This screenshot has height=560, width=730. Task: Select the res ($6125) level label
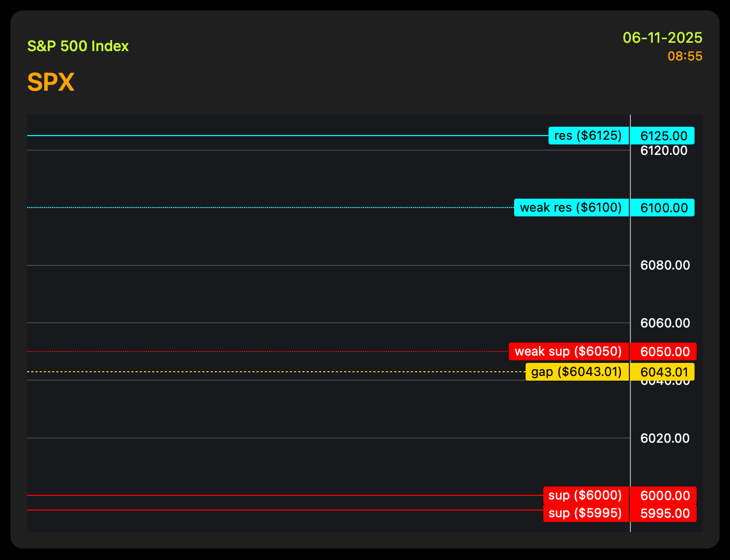click(589, 136)
